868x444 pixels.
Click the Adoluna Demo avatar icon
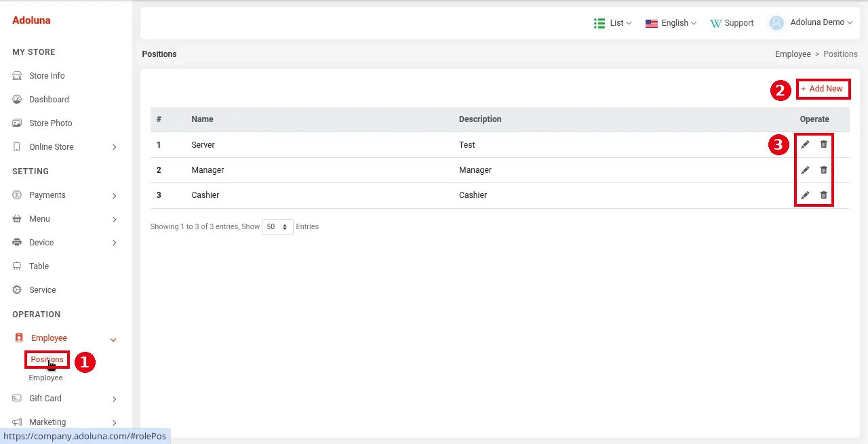click(776, 23)
